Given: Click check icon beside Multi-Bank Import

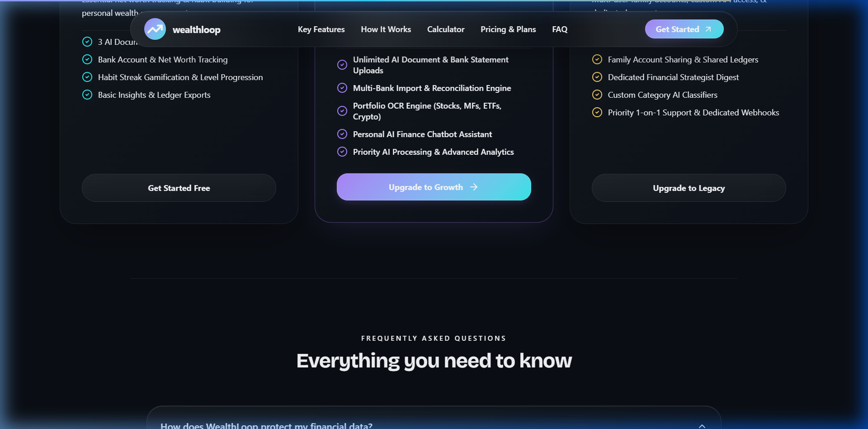Looking at the screenshot, I should [x=342, y=88].
